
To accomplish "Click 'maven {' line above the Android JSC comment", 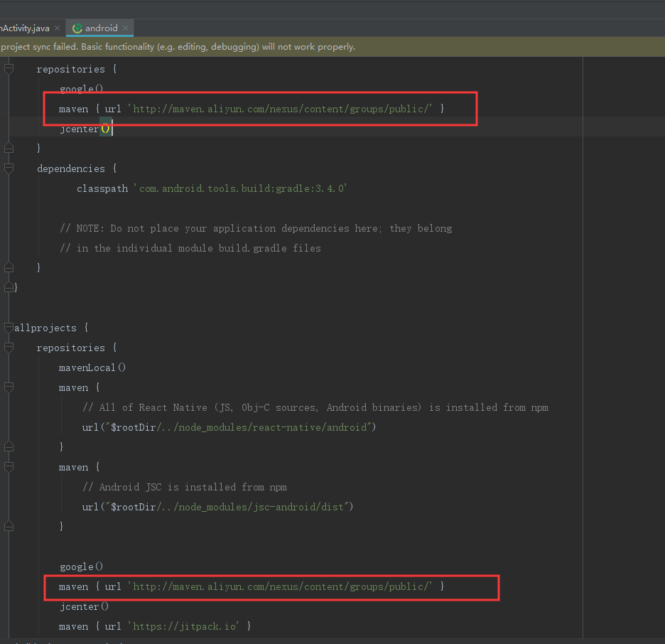I will click(80, 467).
